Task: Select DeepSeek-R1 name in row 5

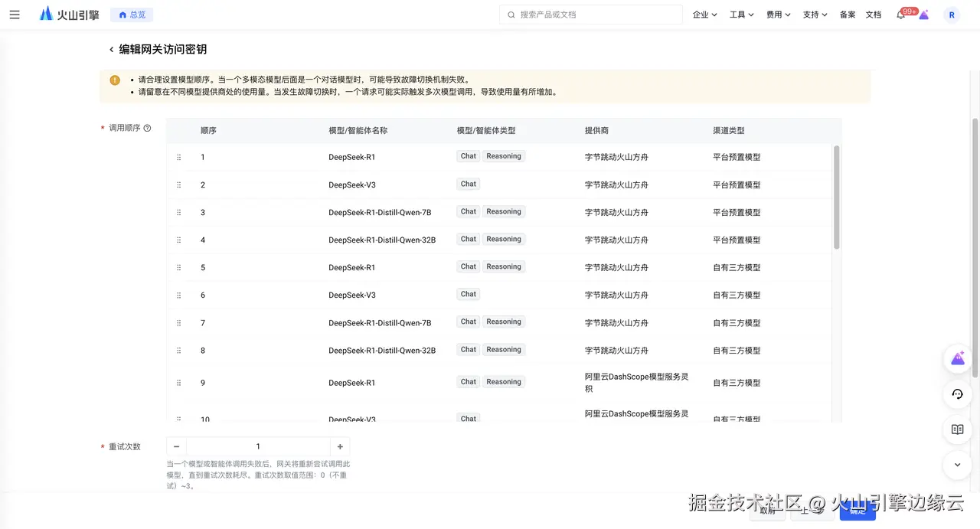Action: pyautogui.click(x=352, y=267)
